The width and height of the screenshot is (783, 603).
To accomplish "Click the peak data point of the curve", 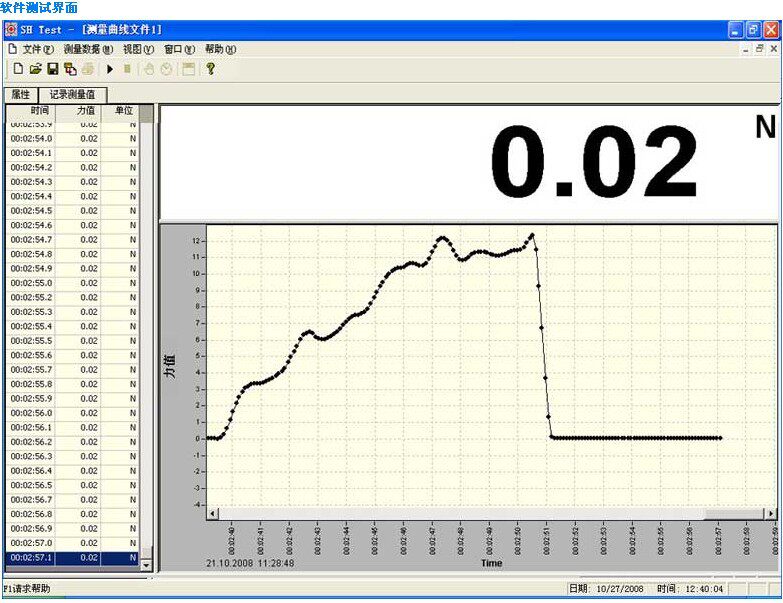I will 532,235.
